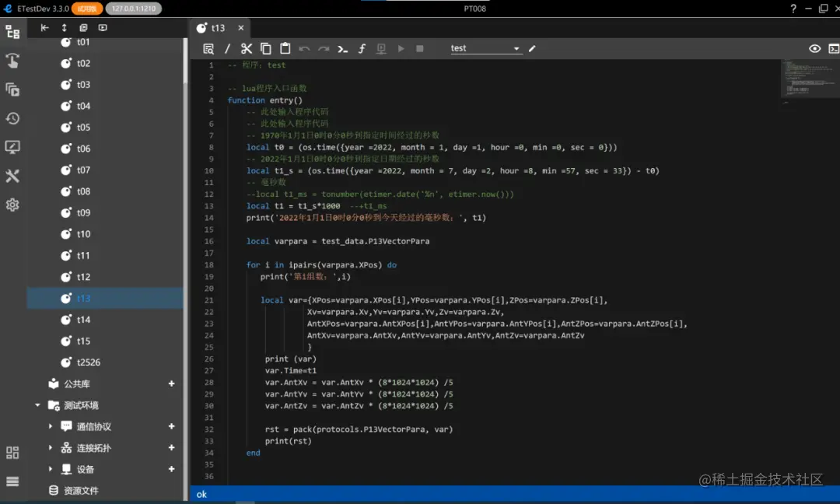Click the code minimap preview thumbnail

(807, 79)
